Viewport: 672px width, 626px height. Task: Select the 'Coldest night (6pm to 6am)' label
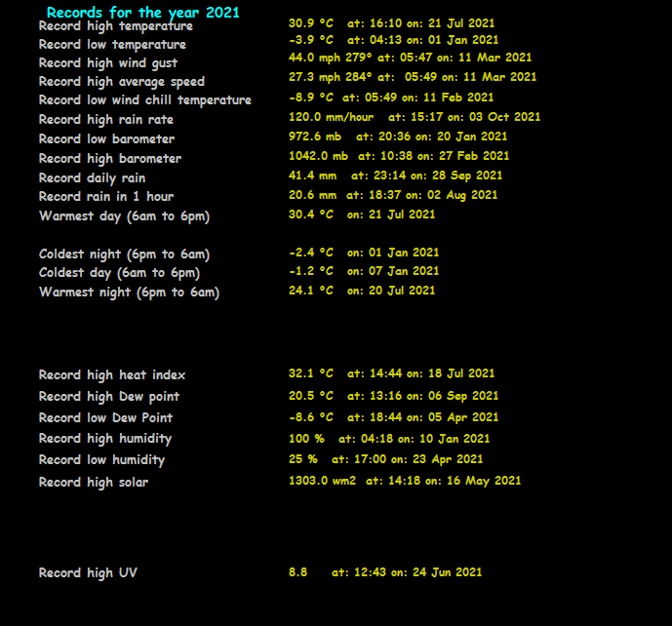(x=124, y=254)
